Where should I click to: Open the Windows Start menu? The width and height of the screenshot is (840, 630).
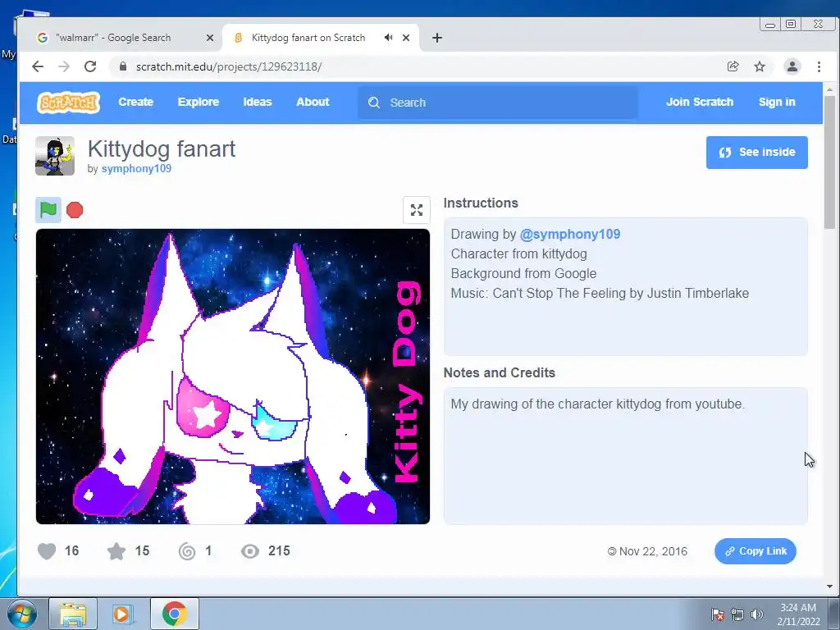tap(22, 614)
